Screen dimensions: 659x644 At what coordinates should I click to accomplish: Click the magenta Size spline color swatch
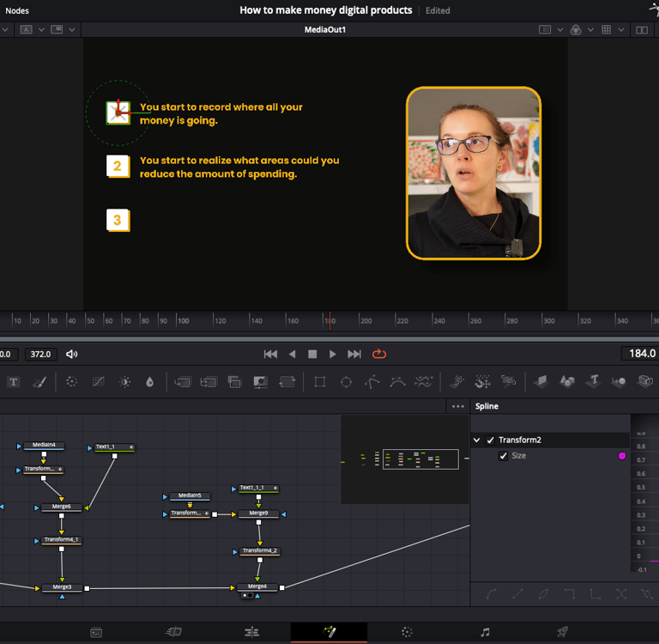pyautogui.click(x=622, y=456)
